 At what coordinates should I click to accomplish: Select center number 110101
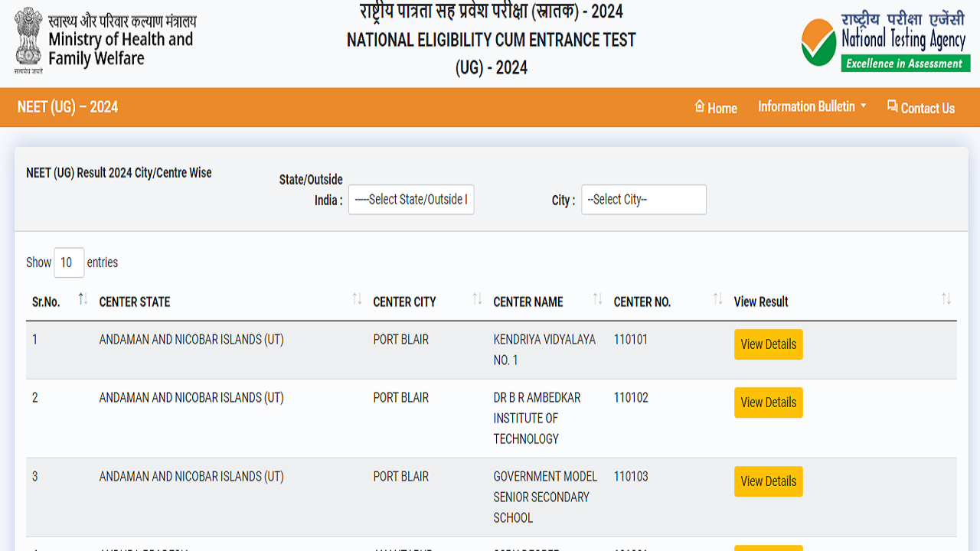click(631, 339)
